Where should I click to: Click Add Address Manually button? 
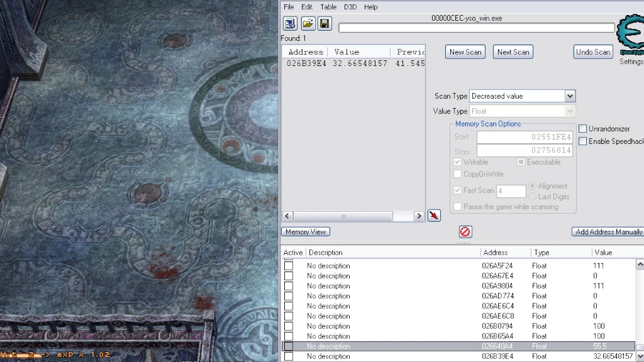[x=608, y=232]
